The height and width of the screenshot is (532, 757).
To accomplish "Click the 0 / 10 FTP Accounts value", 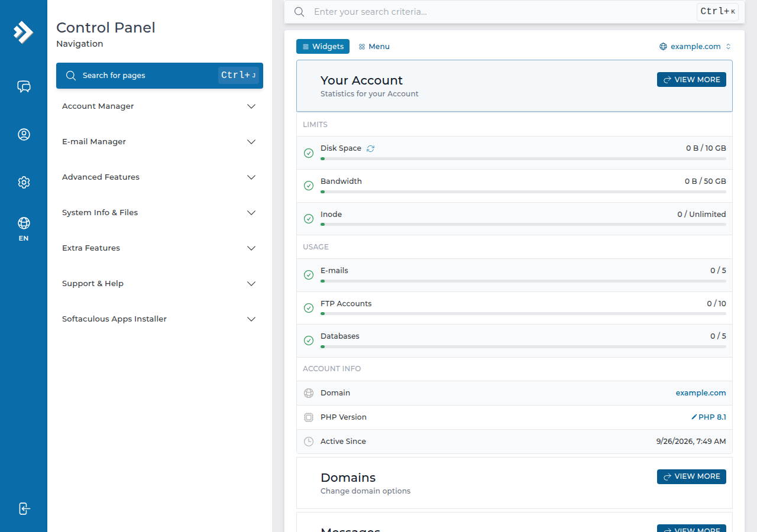I will [x=716, y=304].
